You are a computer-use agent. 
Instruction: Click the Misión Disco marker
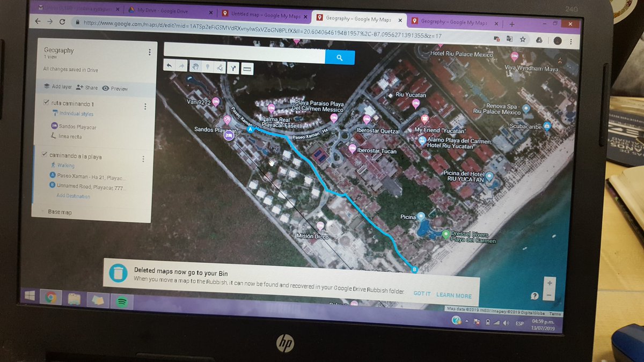point(320,226)
